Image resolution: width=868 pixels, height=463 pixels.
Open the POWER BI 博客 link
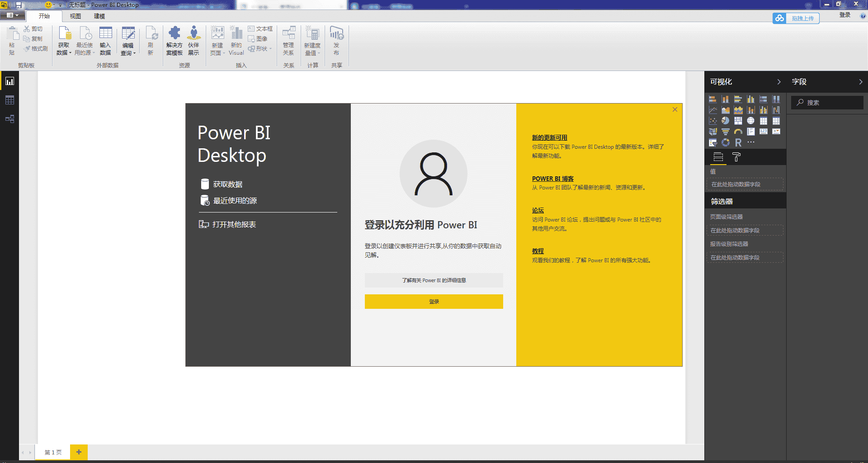pos(552,179)
